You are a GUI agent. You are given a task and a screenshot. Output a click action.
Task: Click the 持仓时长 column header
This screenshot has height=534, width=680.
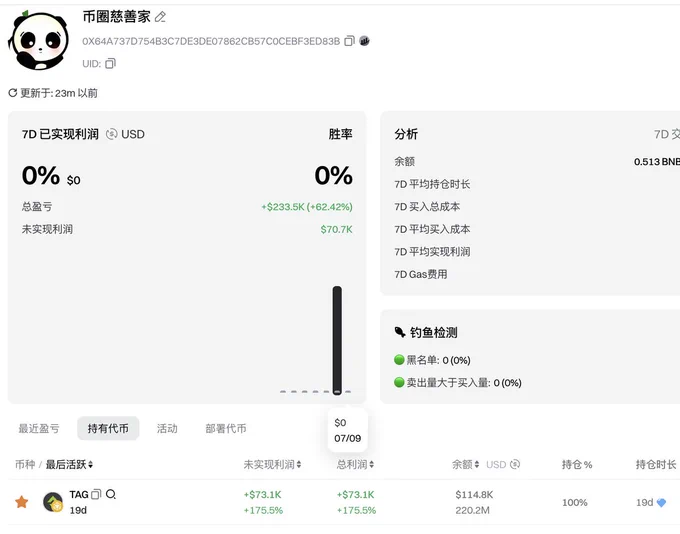656,465
